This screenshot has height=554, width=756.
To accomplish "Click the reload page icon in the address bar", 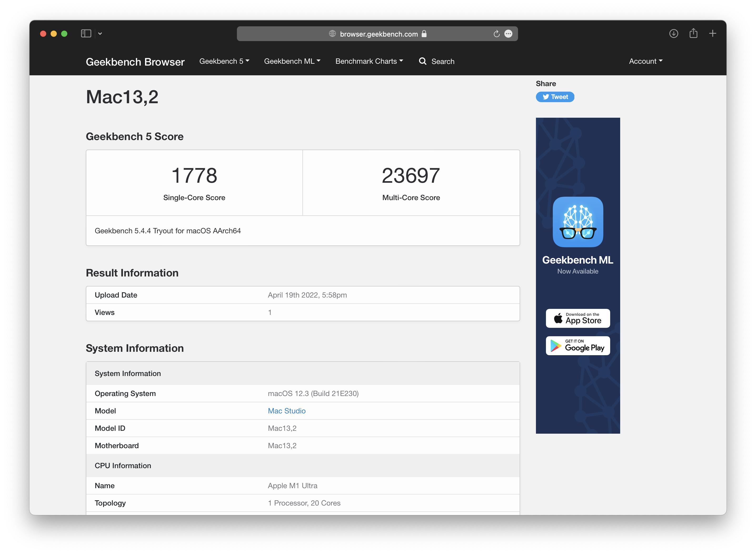I will 496,34.
